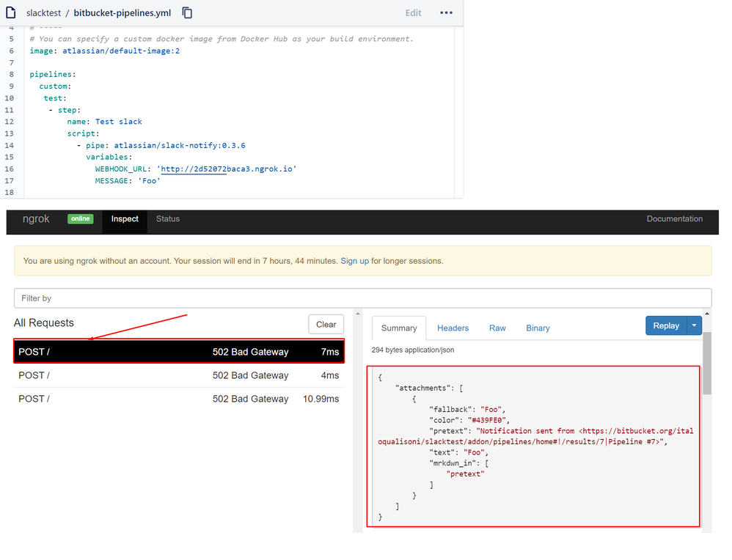The height and width of the screenshot is (560, 732).
Task: Click the file document icon beside slacktest
Action: [11, 12]
